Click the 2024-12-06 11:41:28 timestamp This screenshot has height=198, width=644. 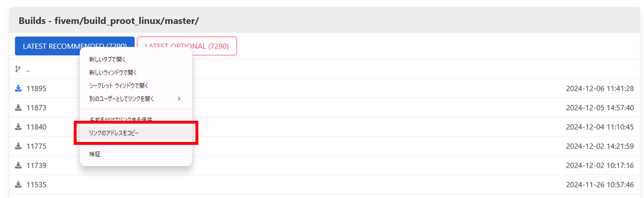(600, 89)
